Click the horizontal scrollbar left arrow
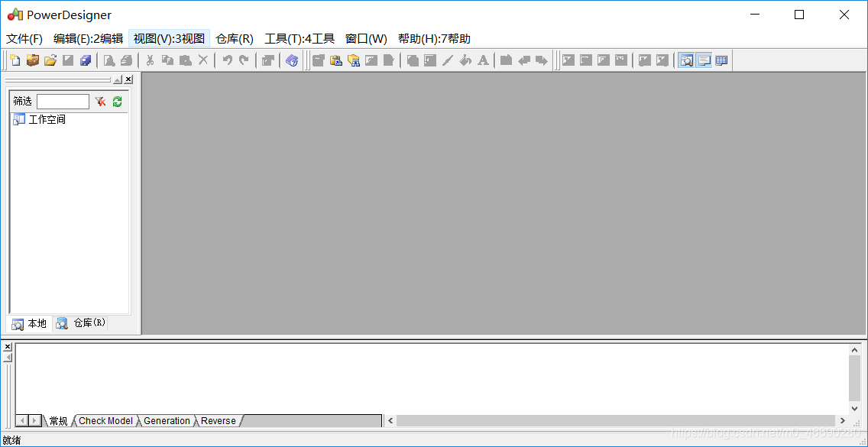Image resolution: width=868 pixels, height=447 pixels. (x=390, y=421)
